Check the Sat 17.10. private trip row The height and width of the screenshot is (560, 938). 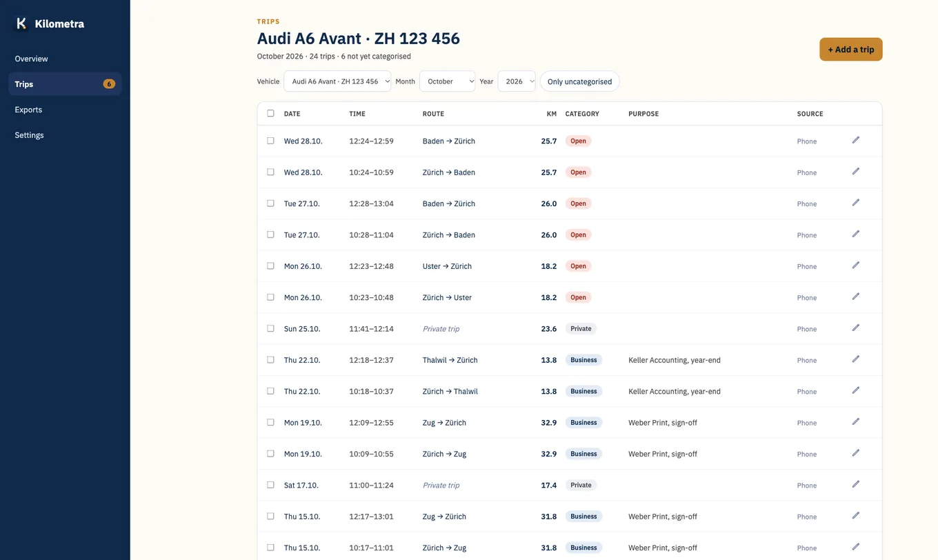270,485
